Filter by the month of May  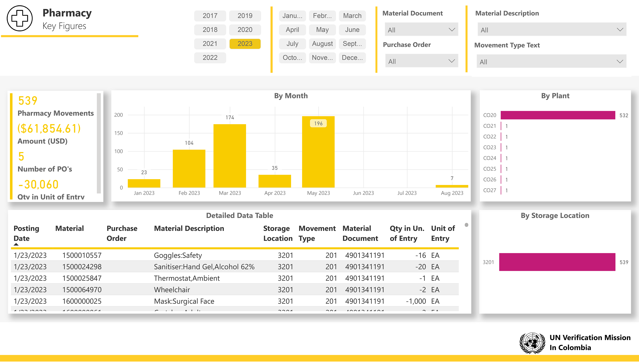(322, 30)
